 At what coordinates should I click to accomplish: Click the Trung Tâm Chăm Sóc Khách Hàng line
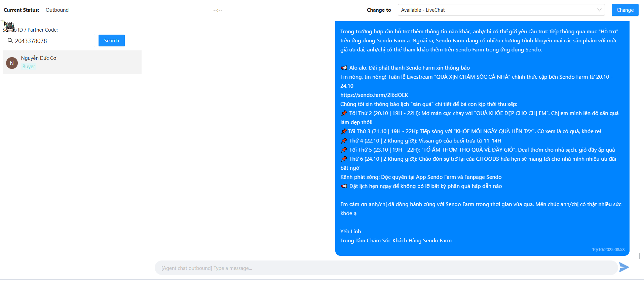coord(396,240)
